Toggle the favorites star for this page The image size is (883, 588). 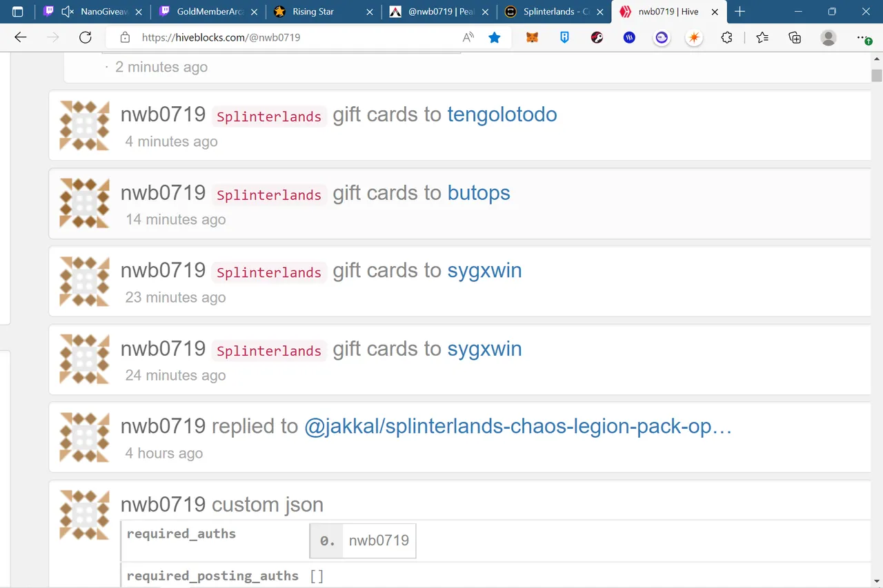coord(495,38)
